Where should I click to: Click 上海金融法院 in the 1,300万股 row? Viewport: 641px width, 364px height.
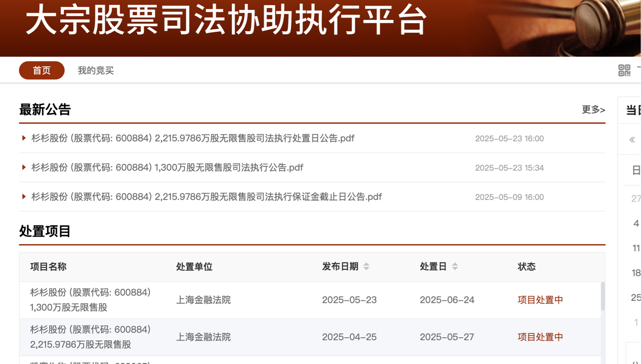(x=204, y=300)
